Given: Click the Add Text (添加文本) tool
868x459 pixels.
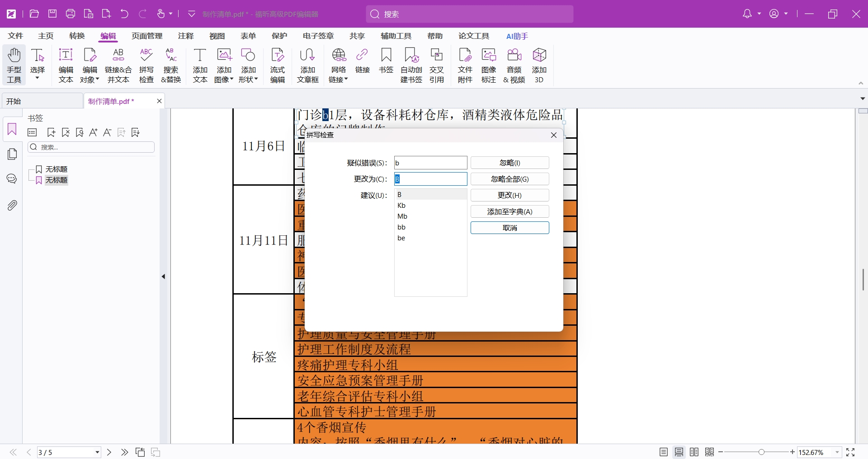Looking at the screenshot, I should click(200, 65).
